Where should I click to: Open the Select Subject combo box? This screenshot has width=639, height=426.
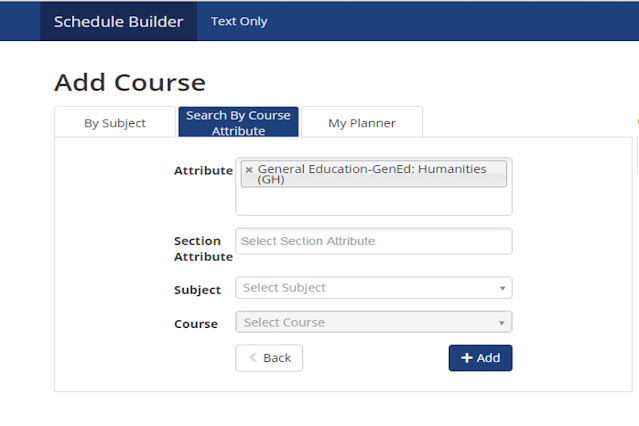pyautogui.click(x=374, y=288)
